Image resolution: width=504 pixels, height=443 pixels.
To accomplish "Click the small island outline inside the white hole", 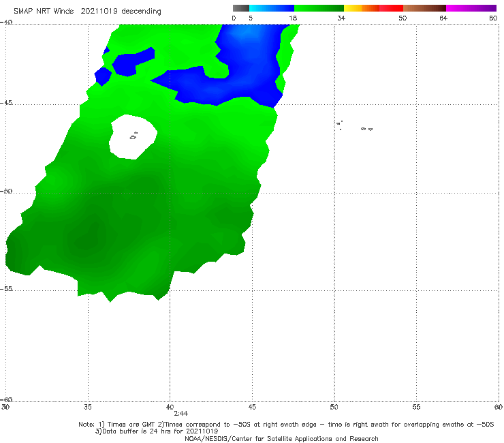I will pyautogui.click(x=133, y=136).
